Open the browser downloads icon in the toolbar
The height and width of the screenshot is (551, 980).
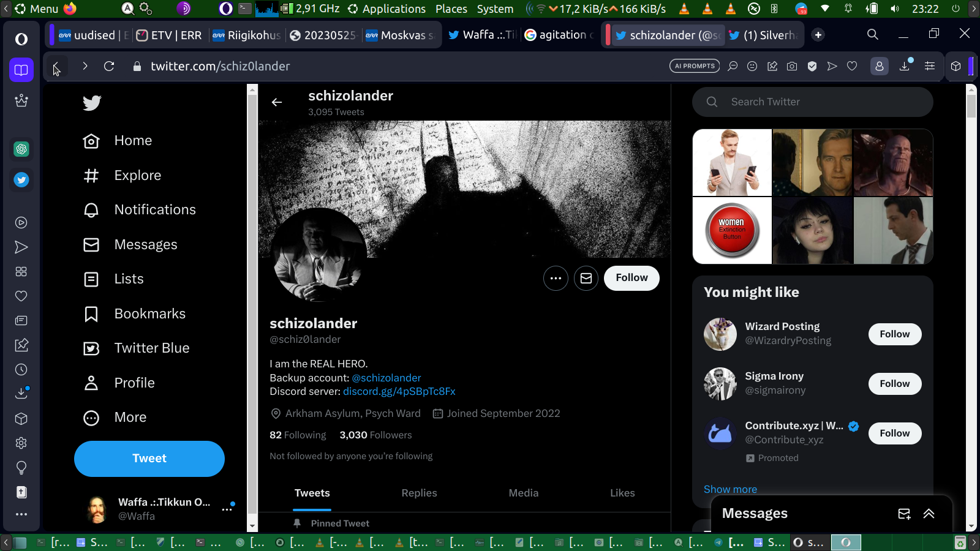905,66
